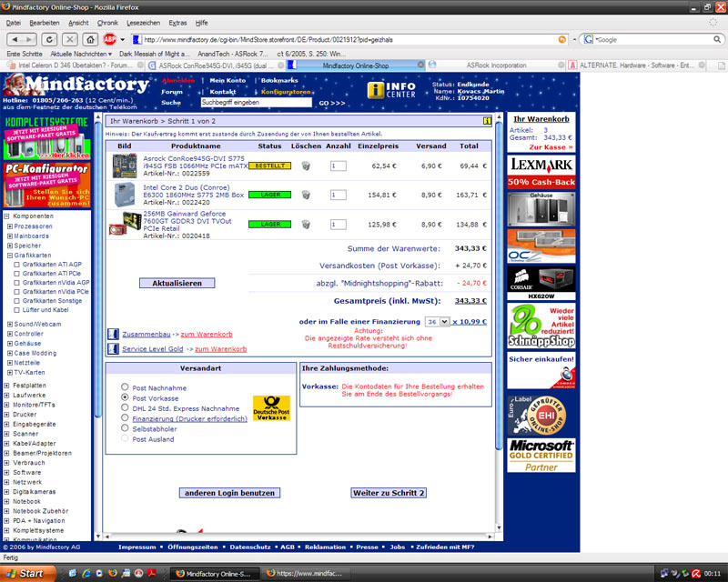The height and width of the screenshot is (582, 728).
Task: Expand the Notebook category
Action: point(6,501)
